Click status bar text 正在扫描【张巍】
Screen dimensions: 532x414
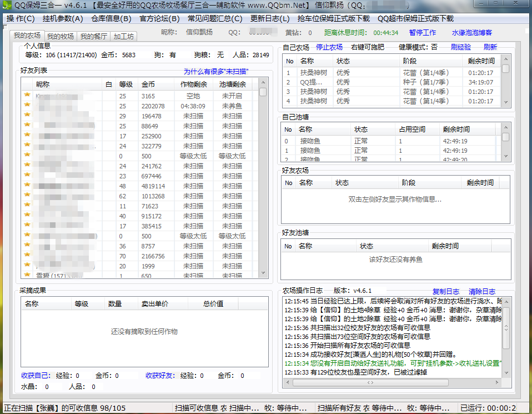point(64,408)
